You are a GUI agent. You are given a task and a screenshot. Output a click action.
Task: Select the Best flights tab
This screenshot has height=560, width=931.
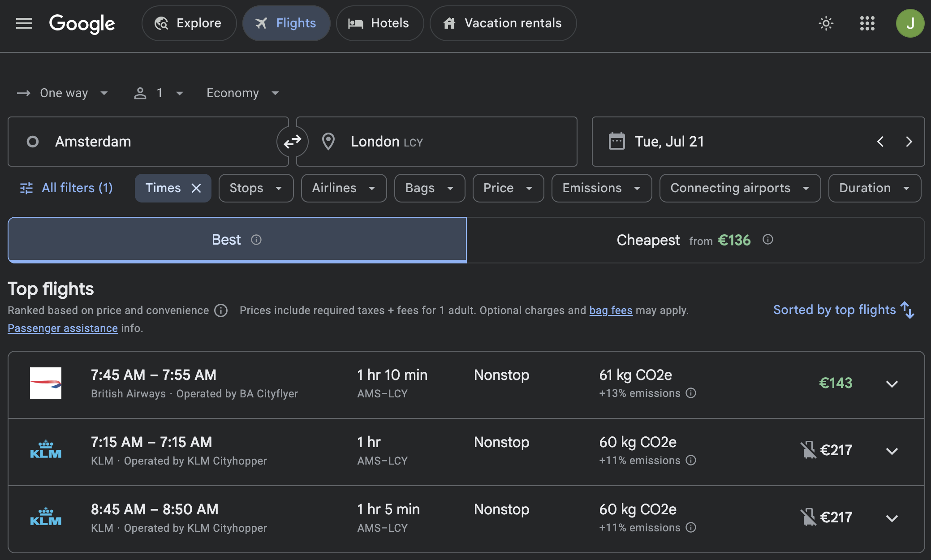pos(237,240)
